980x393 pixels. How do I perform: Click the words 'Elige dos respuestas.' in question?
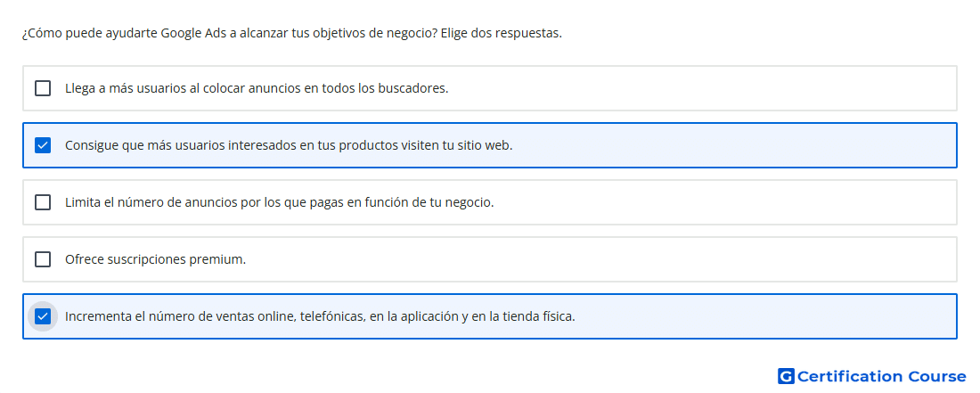click(x=502, y=33)
